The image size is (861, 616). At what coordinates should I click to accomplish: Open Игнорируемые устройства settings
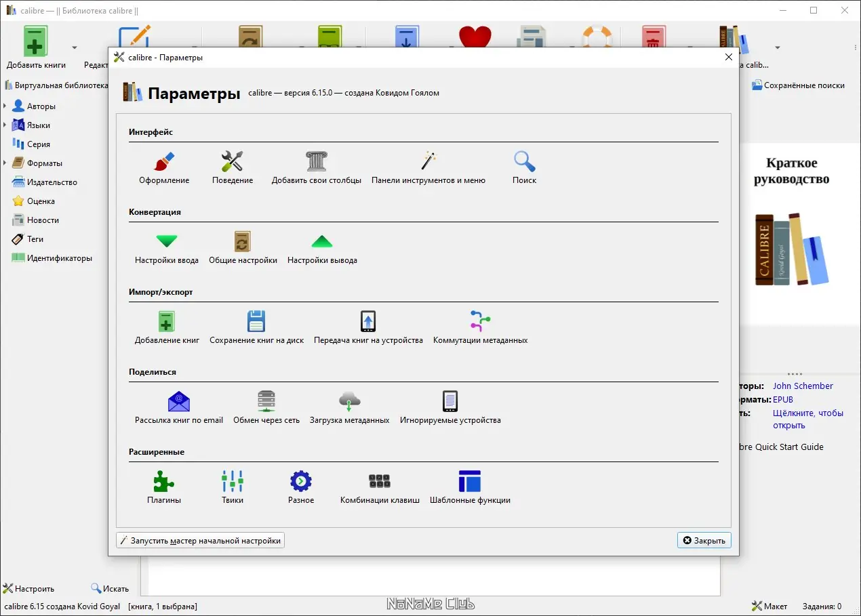450,408
